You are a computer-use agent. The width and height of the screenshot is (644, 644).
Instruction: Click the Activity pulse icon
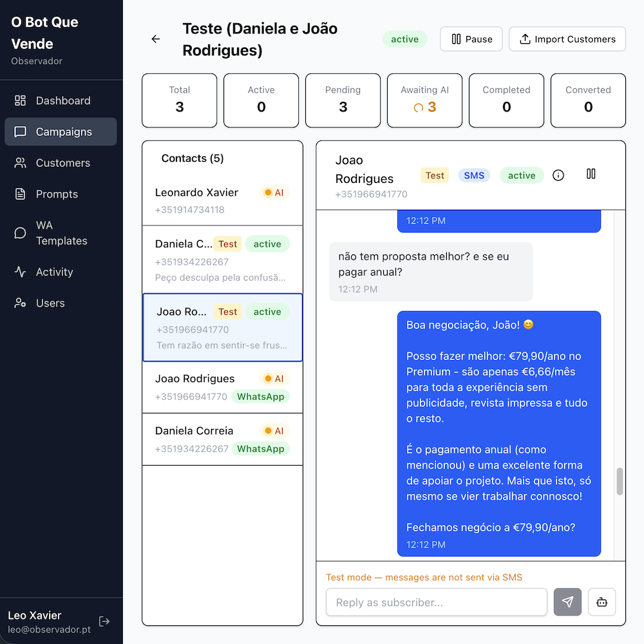(20, 272)
